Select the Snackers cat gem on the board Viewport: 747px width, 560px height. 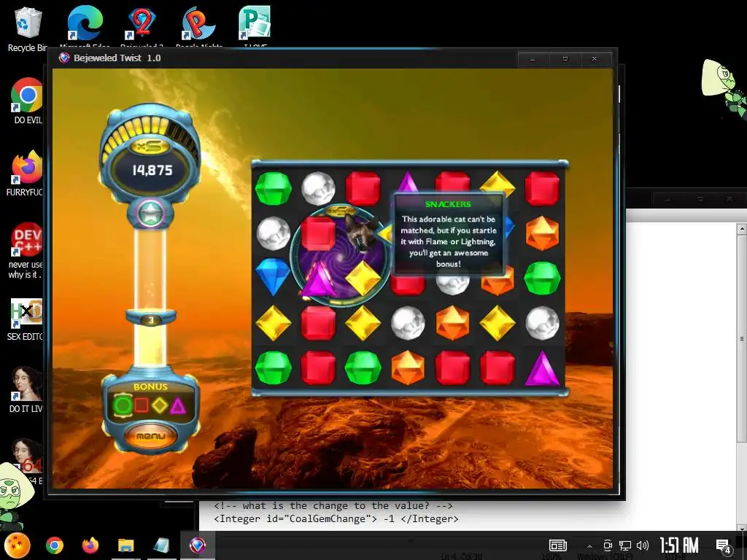362,232
